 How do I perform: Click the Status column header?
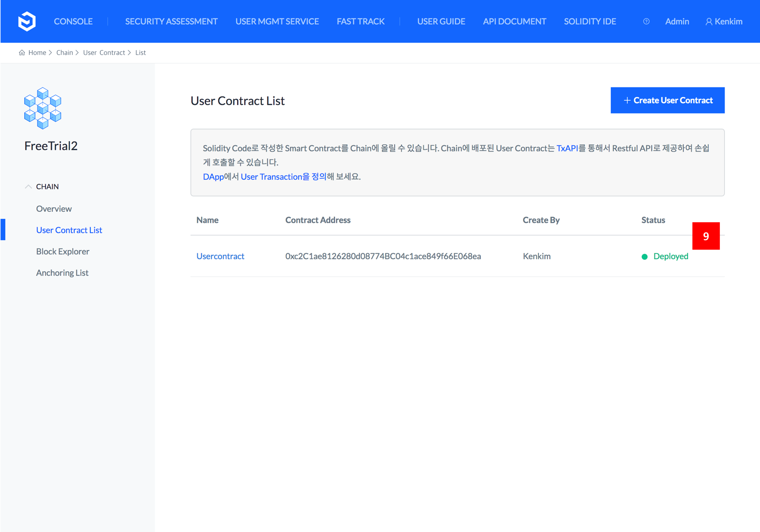653,220
